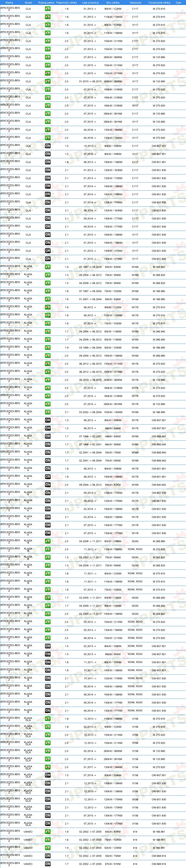Select displacement 1.8 in CLA 06.2013 row
The height and width of the screenshot is (868, 186).
coord(67,162)
